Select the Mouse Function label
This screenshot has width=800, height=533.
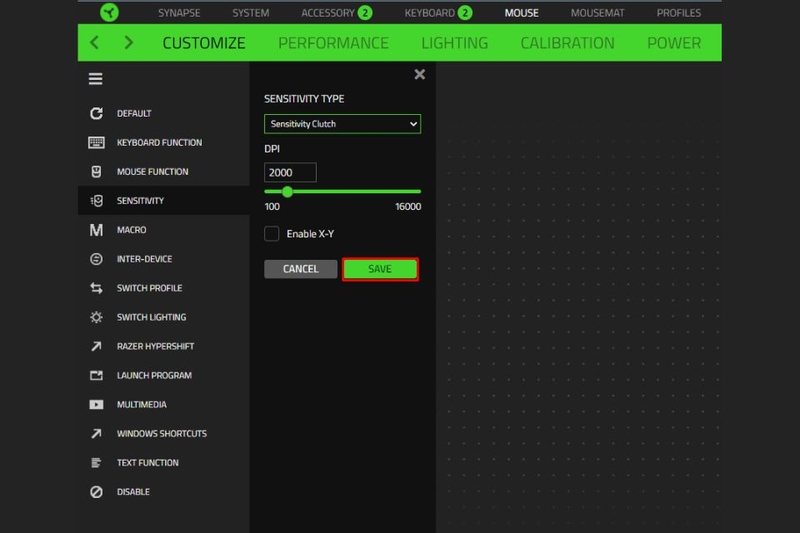click(x=153, y=171)
